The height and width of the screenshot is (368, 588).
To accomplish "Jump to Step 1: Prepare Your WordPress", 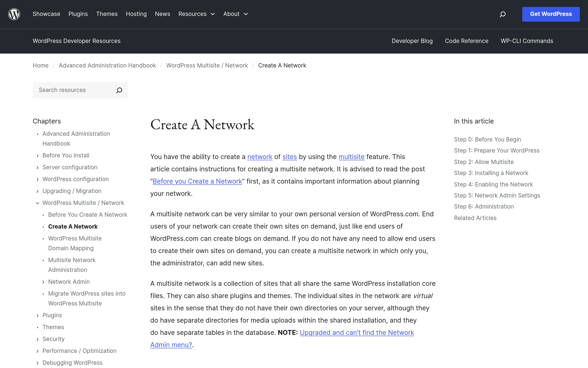I will (x=497, y=151).
